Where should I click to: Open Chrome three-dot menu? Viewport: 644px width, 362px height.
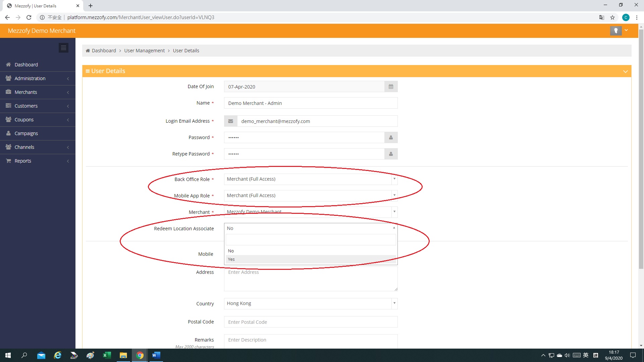(x=637, y=17)
